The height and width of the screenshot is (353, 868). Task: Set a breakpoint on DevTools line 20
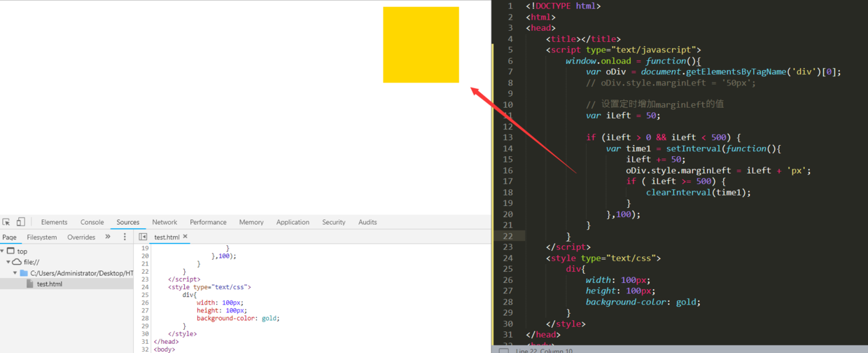pos(145,256)
